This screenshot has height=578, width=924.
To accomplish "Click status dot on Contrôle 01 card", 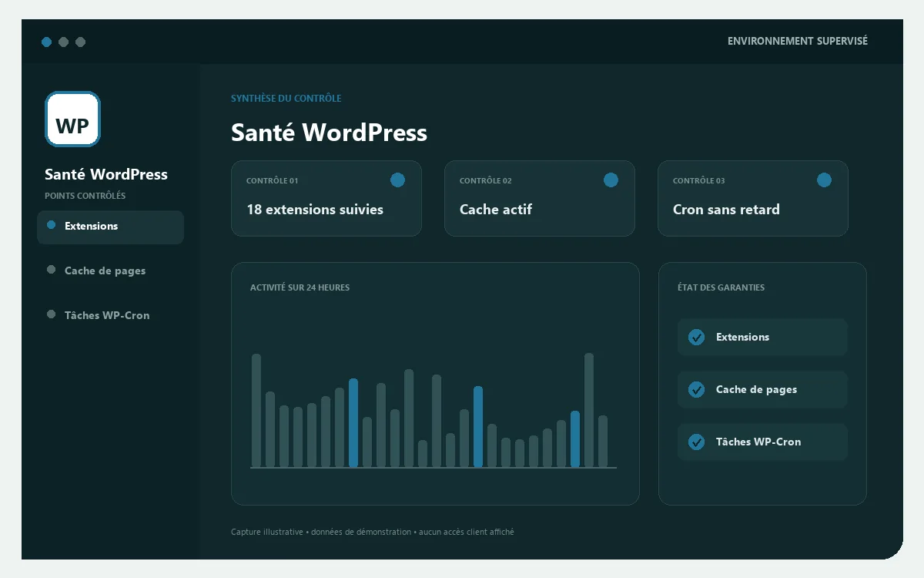I will point(397,180).
